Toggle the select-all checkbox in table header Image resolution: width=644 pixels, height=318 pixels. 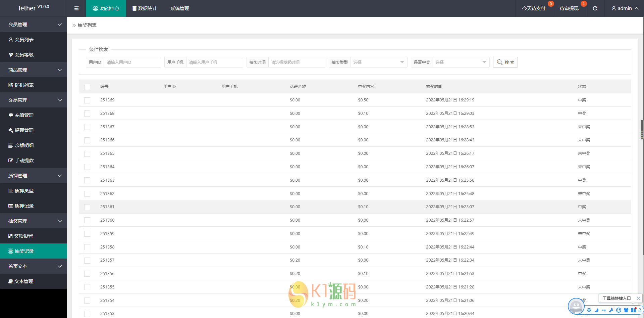pyautogui.click(x=87, y=87)
